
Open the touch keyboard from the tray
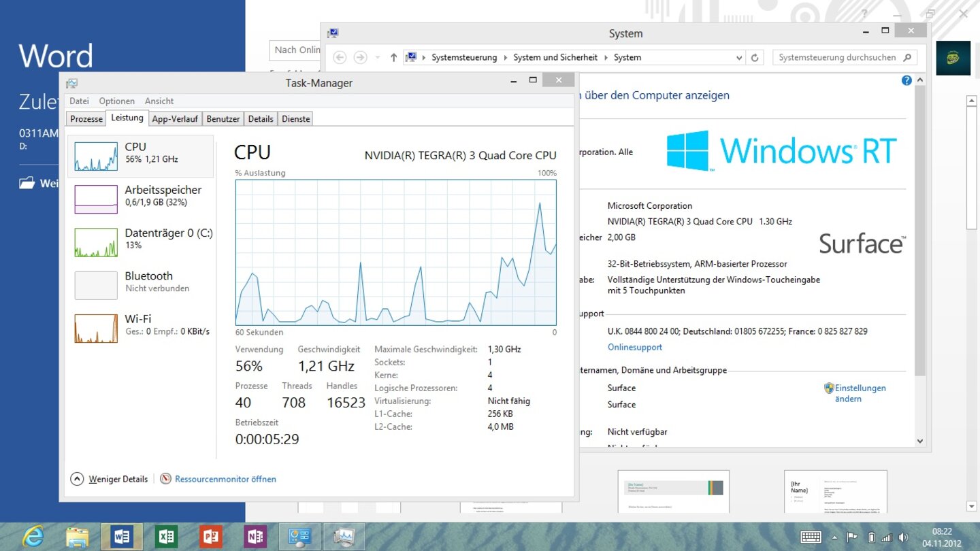(x=811, y=537)
